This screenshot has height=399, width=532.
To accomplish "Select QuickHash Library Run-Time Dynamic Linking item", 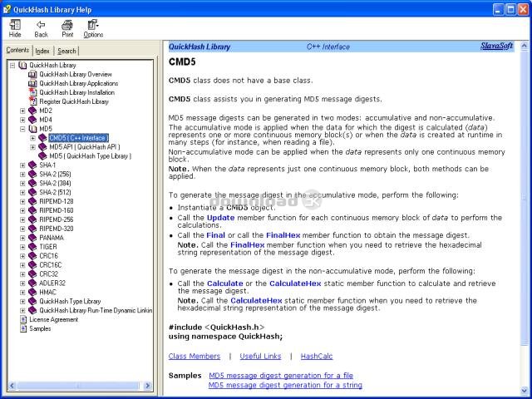I will [x=96, y=310].
